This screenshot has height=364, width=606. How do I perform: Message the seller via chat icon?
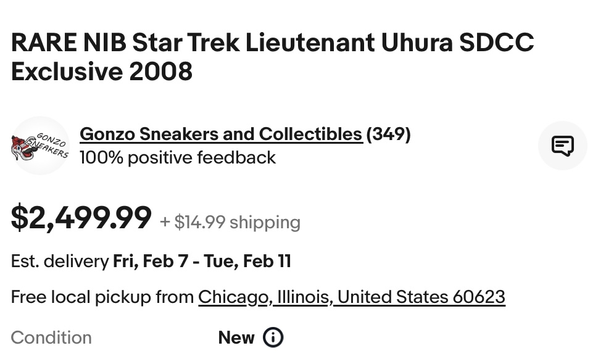562,146
